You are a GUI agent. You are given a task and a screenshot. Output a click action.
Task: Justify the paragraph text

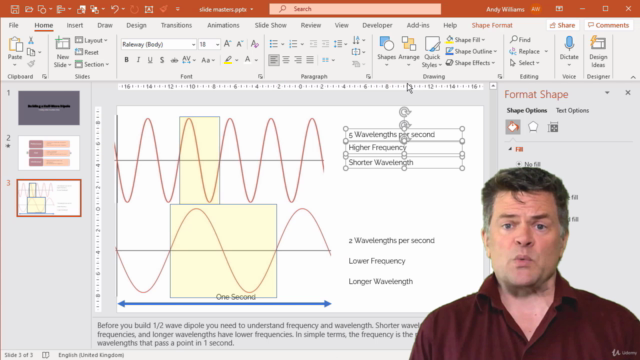pos(310,60)
